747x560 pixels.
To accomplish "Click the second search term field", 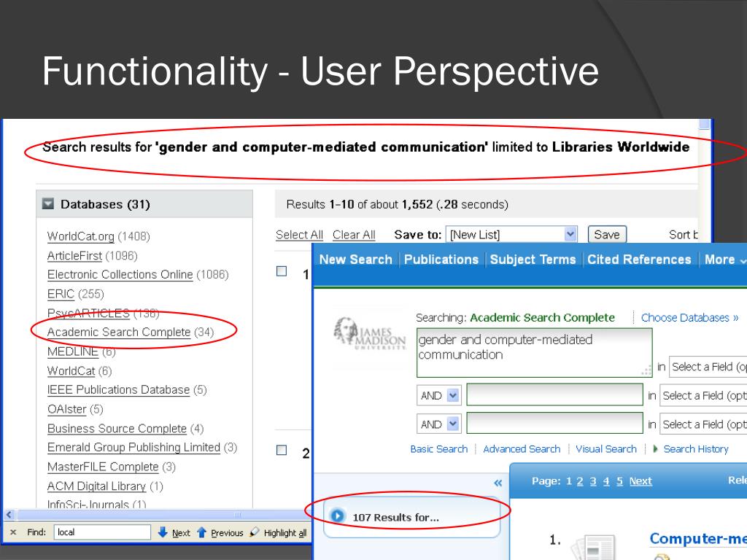I will point(554,395).
